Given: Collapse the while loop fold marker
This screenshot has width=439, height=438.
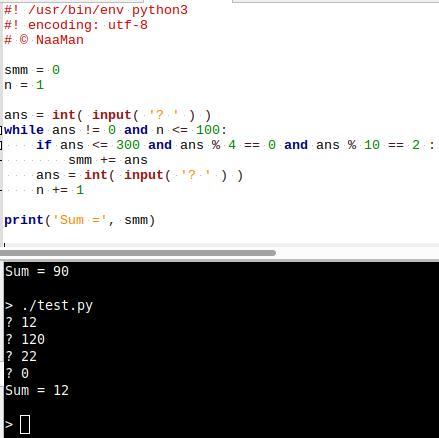Looking at the screenshot, I should (1, 130).
